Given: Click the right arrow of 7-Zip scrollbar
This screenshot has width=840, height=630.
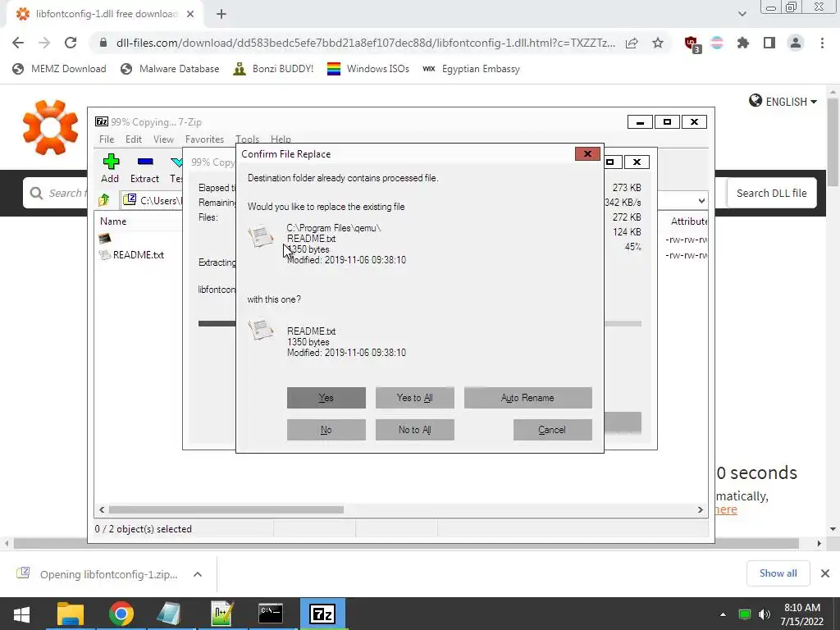Looking at the screenshot, I should (x=700, y=509).
